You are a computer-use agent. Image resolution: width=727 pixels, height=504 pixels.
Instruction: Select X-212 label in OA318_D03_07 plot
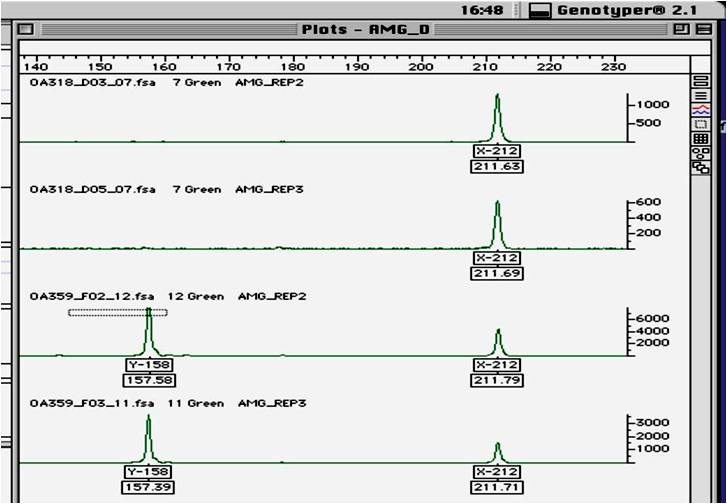(497, 151)
